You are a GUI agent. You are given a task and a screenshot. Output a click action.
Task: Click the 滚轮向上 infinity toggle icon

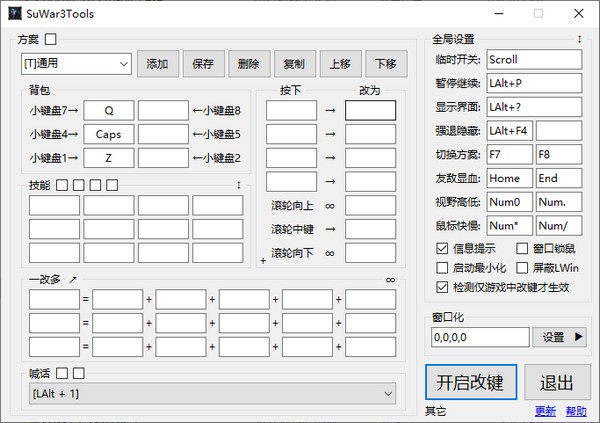[330, 206]
